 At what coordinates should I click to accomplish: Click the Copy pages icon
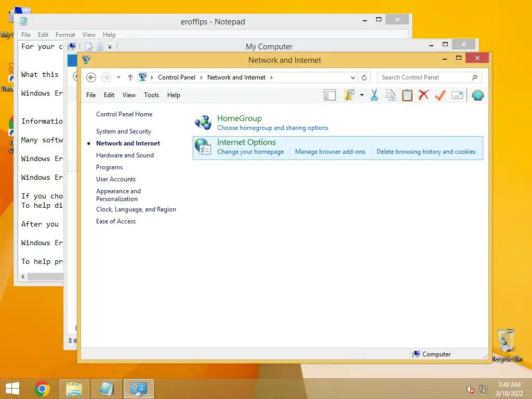pos(391,96)
